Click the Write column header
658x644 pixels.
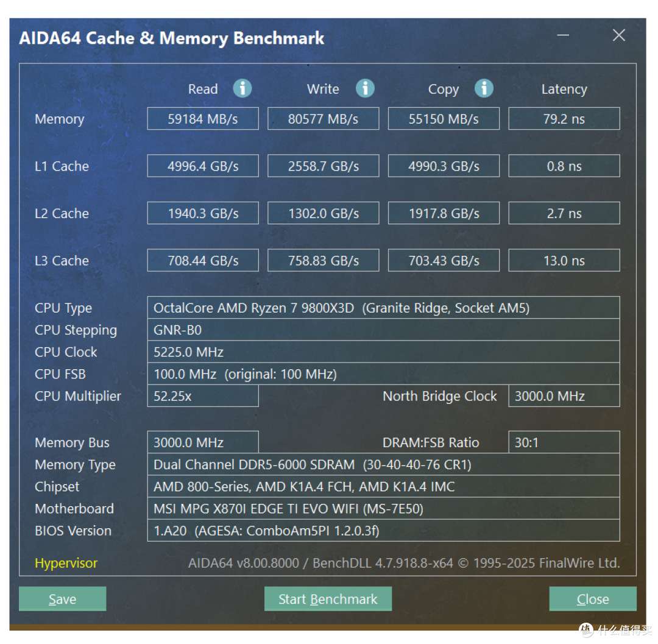point(323,89)
